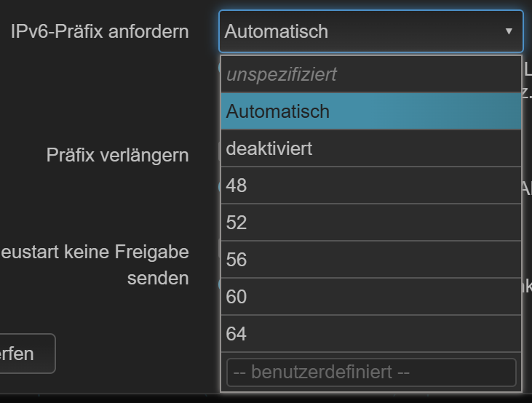Click hidden field edge beside Präfix verlängern
Viewport: 532px width, 403px height.
pos(218,151)
